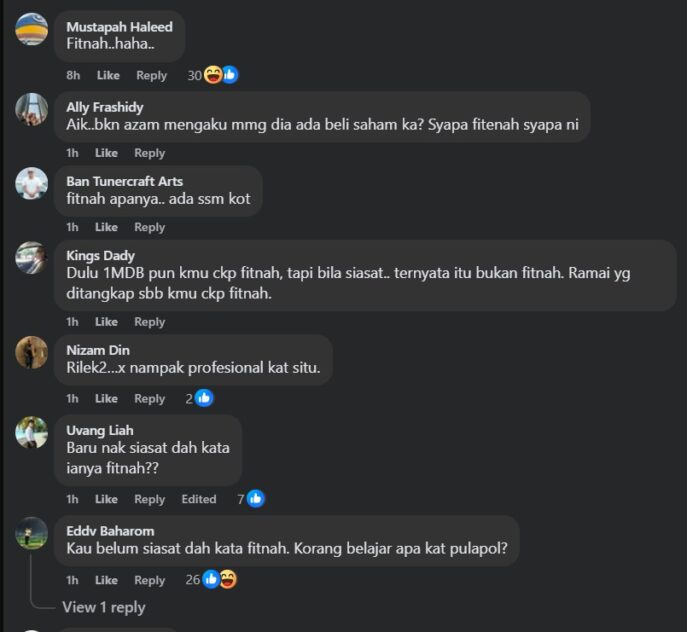
Task: Like Kings Dady's comment
Action: (x=107, y=322)
